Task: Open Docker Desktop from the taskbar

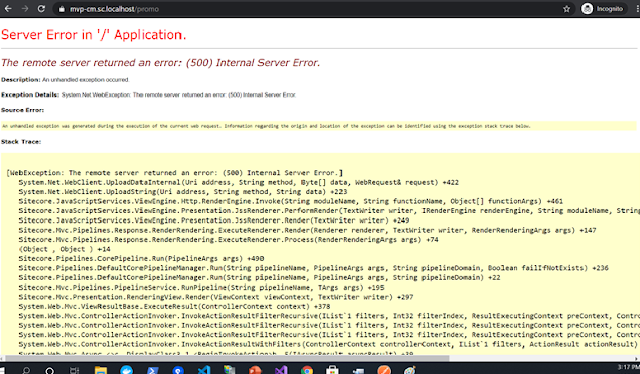Action: [127, 370]
